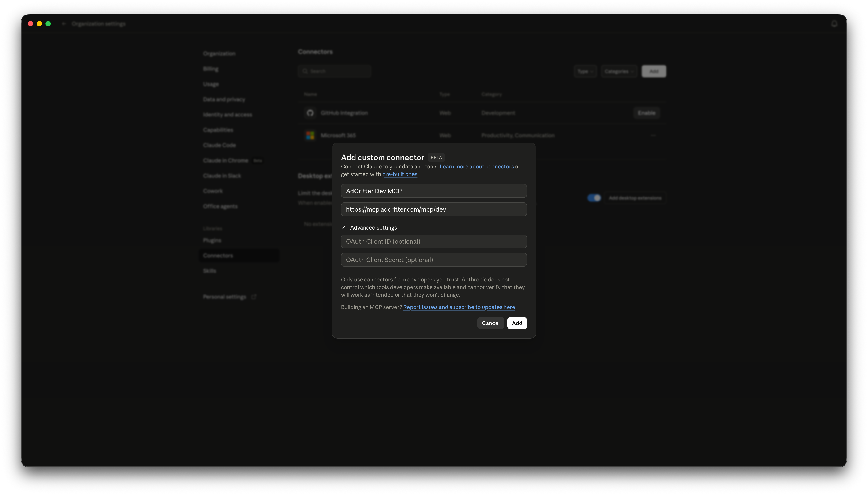Click the Productivity, Communication category cell
Screen dimensions: 868x495
(x=518, y=135)
